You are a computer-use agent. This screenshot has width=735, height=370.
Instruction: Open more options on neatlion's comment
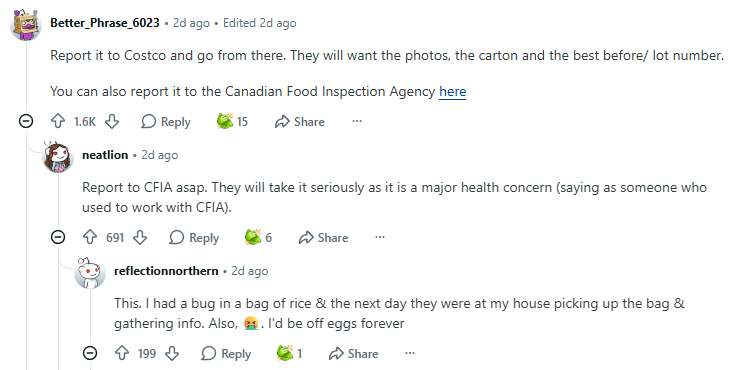(380, 237)
